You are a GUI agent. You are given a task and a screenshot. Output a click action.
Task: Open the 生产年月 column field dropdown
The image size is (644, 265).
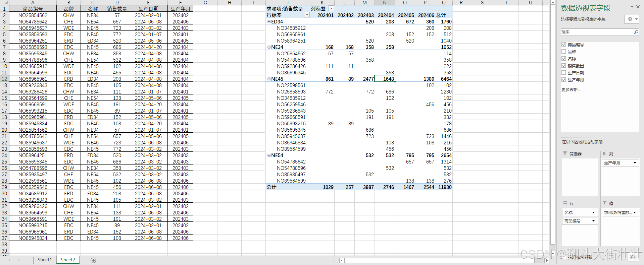[635, 163]
